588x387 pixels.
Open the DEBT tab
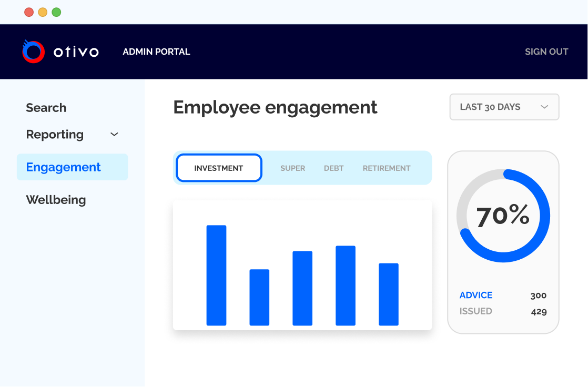tap(333, 168)
